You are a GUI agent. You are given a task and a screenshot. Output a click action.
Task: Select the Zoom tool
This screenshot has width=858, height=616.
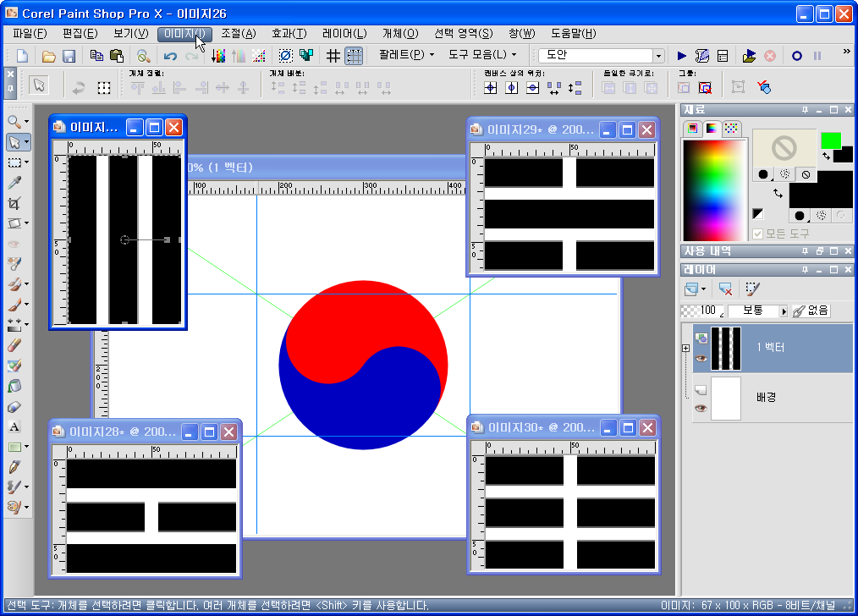click(13, 121)
